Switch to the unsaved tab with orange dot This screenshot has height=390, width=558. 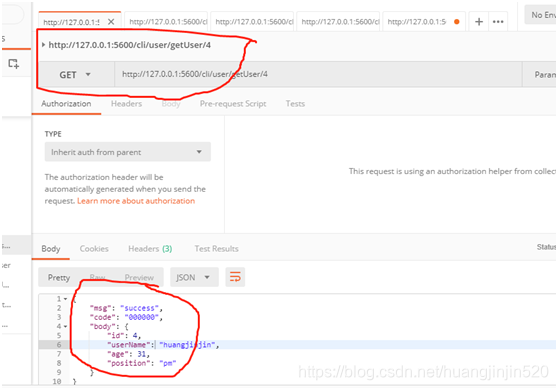(423, 22)
